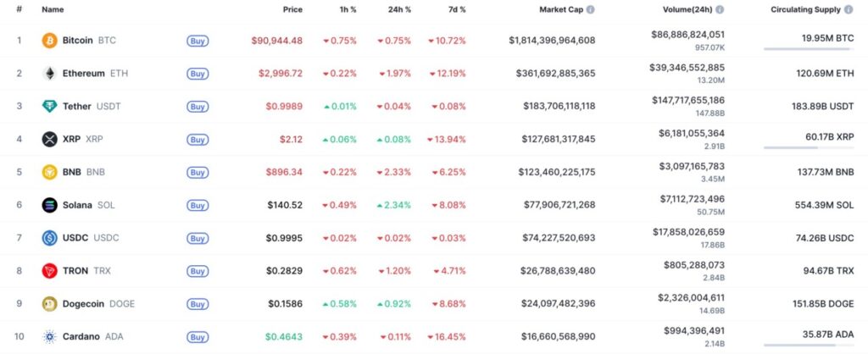Click the Ethereum logo icon

coord(50,74)
